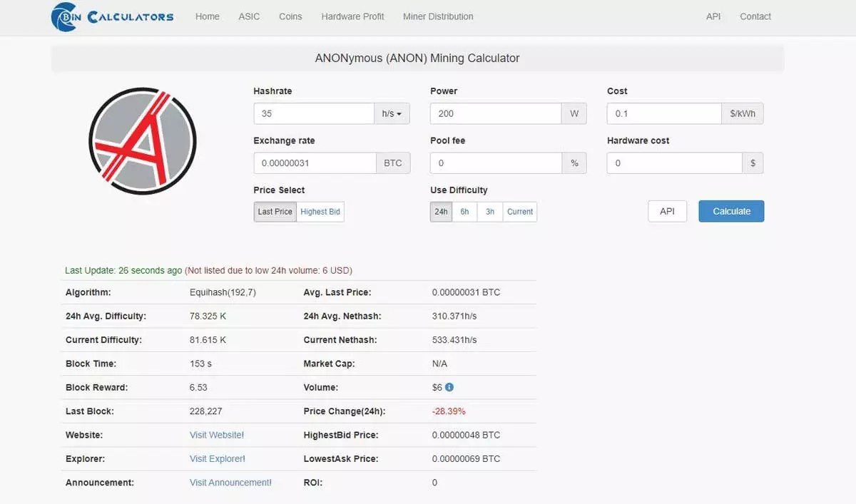856x504 pixels.
Task: Open the Coins nav item
Action: 290,16
